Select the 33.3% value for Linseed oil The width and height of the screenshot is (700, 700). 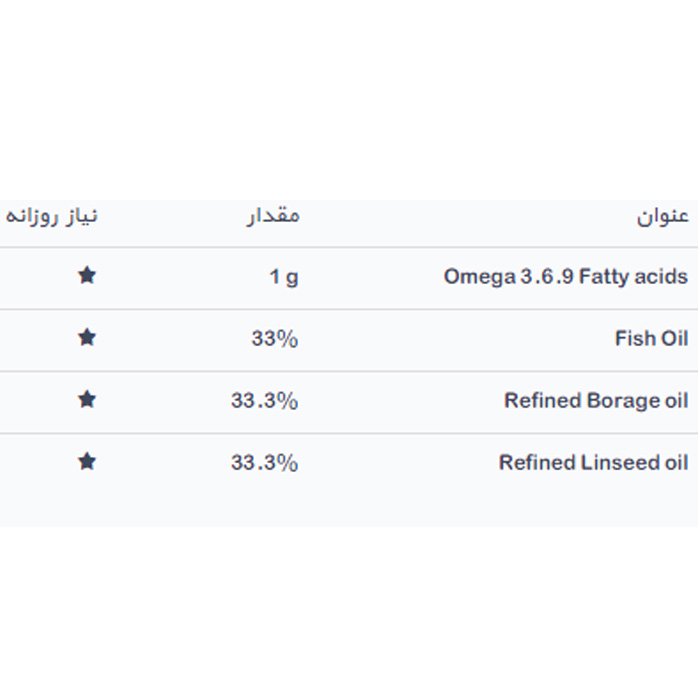264,463
